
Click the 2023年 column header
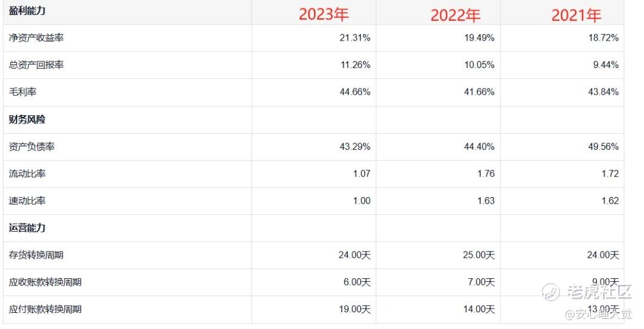(x=324, y=14)
